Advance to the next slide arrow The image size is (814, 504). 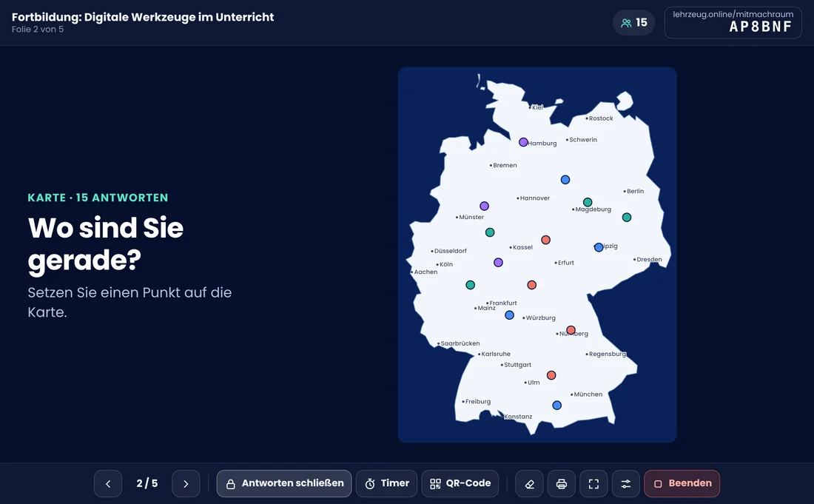pos(186,484)
